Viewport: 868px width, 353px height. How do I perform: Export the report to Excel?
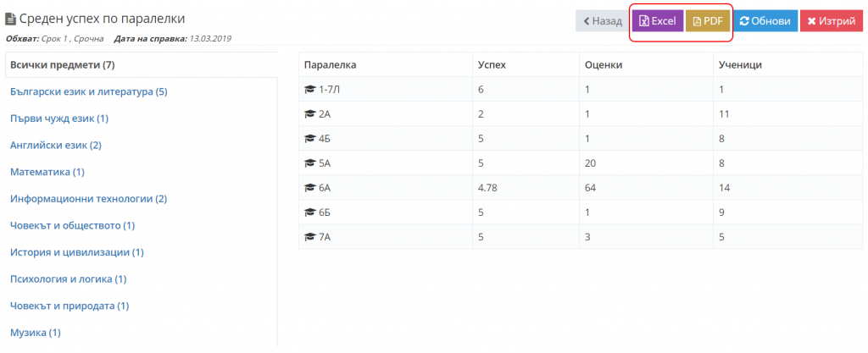click(657, 21)
